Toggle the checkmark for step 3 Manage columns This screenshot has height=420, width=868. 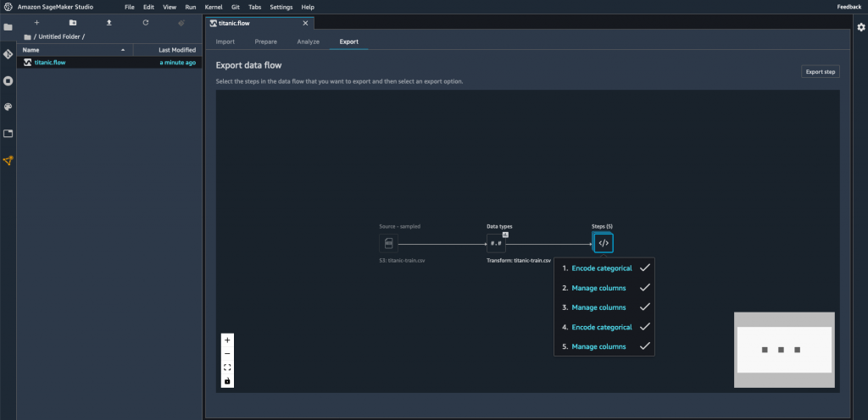tap(644, 307)
